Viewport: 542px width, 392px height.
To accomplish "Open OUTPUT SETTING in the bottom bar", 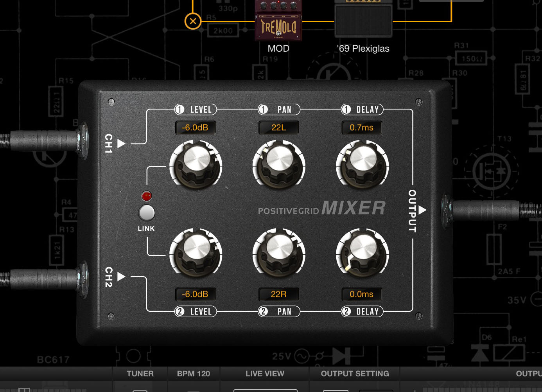I will coord(355,374).
